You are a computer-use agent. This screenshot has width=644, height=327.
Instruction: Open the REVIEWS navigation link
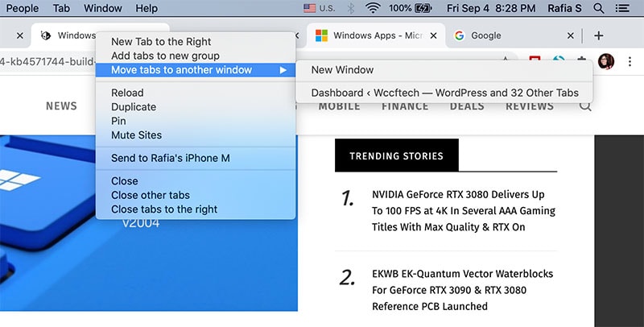[x=530, y=106]
